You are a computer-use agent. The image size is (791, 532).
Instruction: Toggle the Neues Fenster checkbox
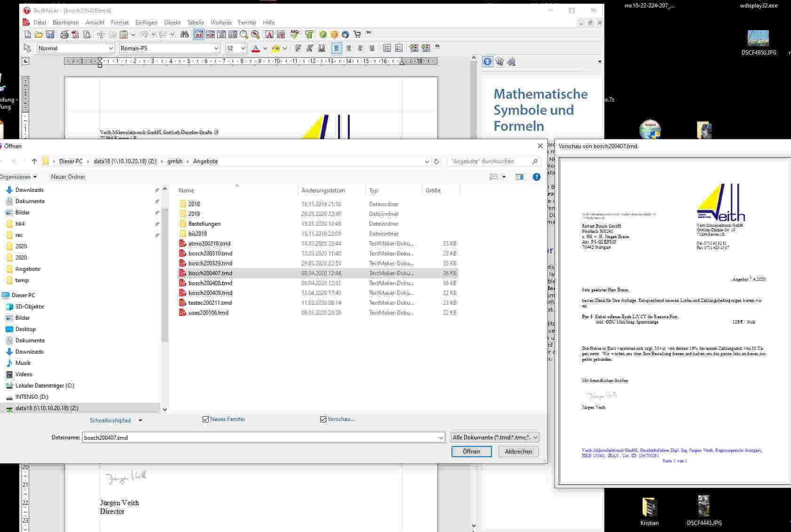[x=206, y=419]
